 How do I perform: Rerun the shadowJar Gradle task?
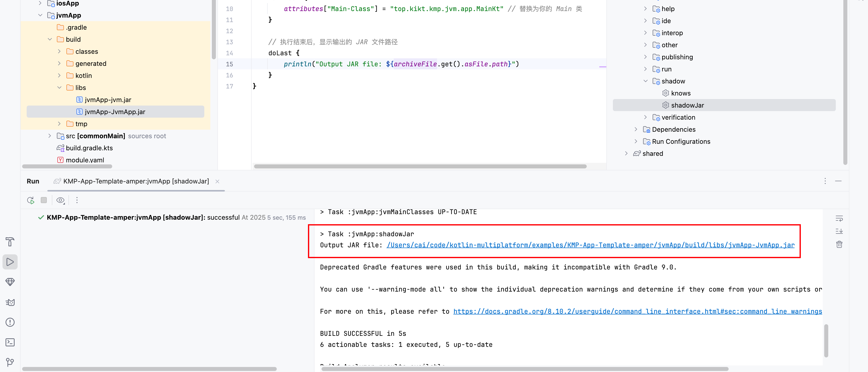pyautogui.click(x=31, y=200)
